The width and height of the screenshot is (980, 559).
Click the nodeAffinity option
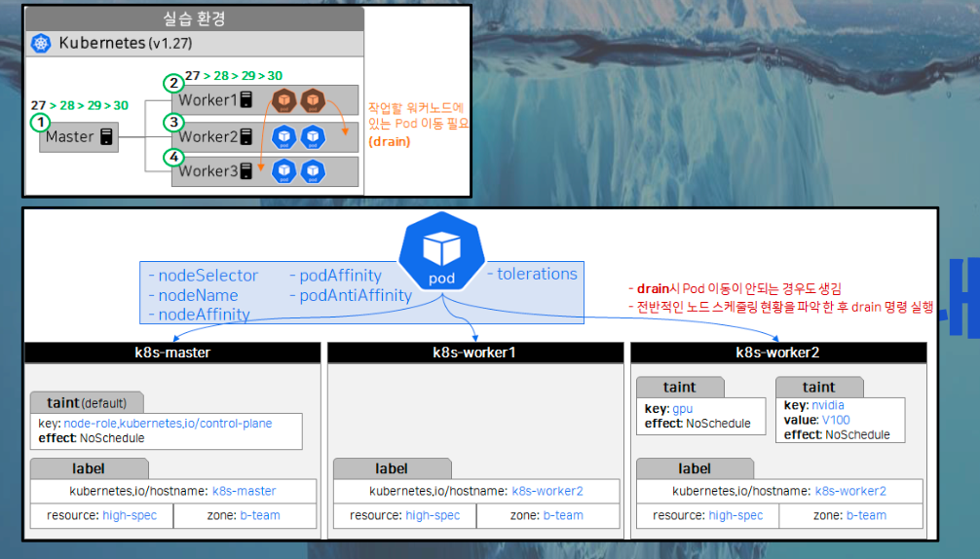[200, 315]
